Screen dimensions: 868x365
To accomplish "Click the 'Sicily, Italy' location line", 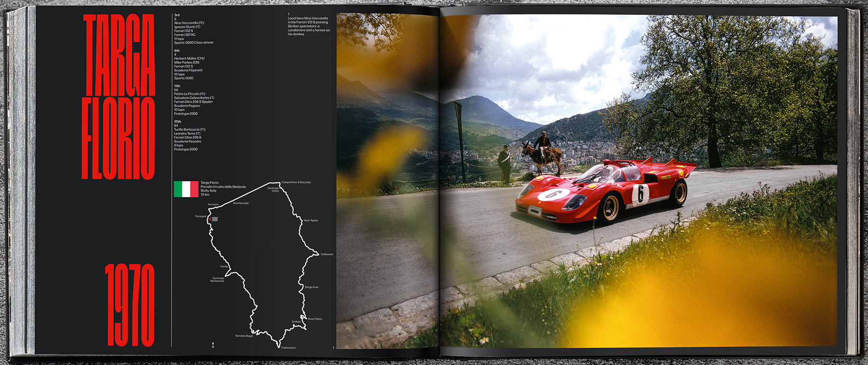I will point(208,190).
